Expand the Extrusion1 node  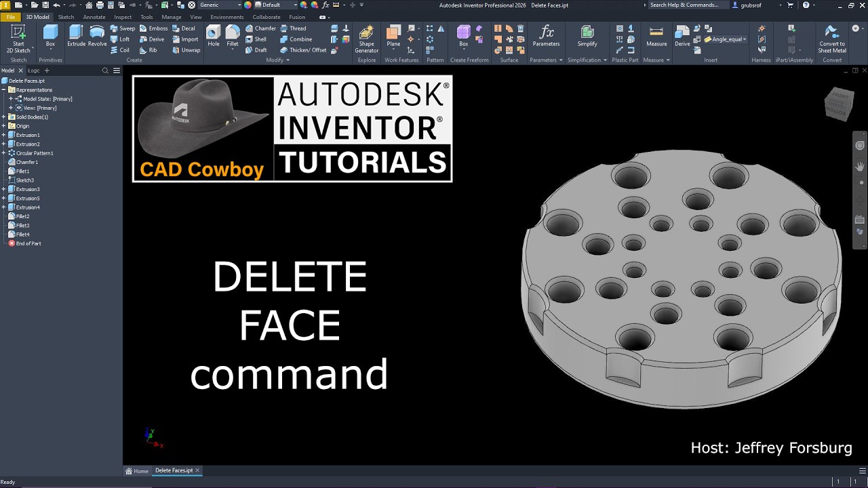click(x=4, y=135)
